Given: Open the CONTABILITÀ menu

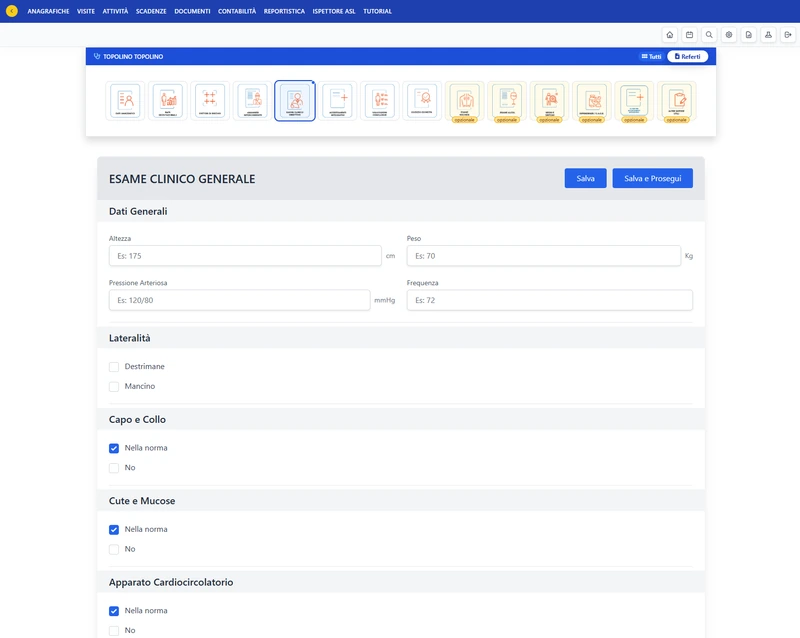Looking at the screenshot, I should tap(237, 11).
